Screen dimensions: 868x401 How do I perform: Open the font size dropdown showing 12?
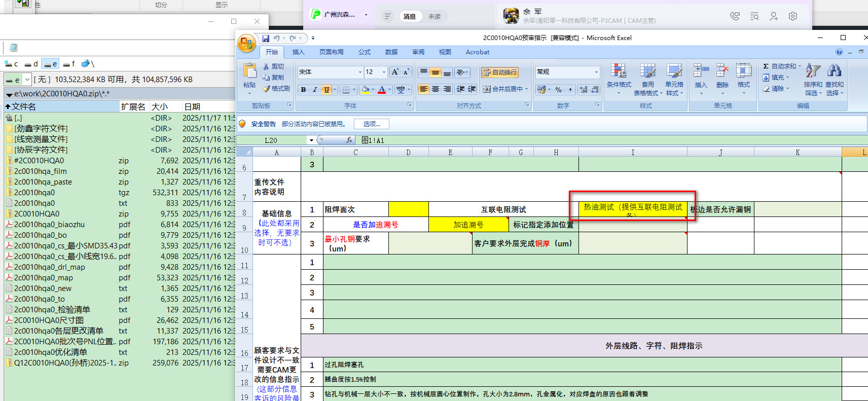click(384, 72)
